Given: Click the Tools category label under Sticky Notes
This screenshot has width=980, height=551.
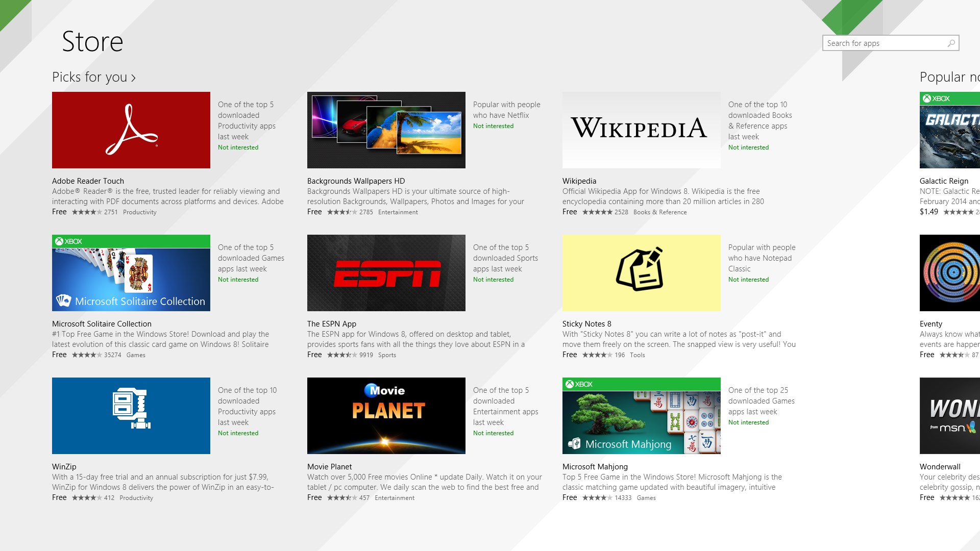Looking at the screenshot, I should coord(638,355).
